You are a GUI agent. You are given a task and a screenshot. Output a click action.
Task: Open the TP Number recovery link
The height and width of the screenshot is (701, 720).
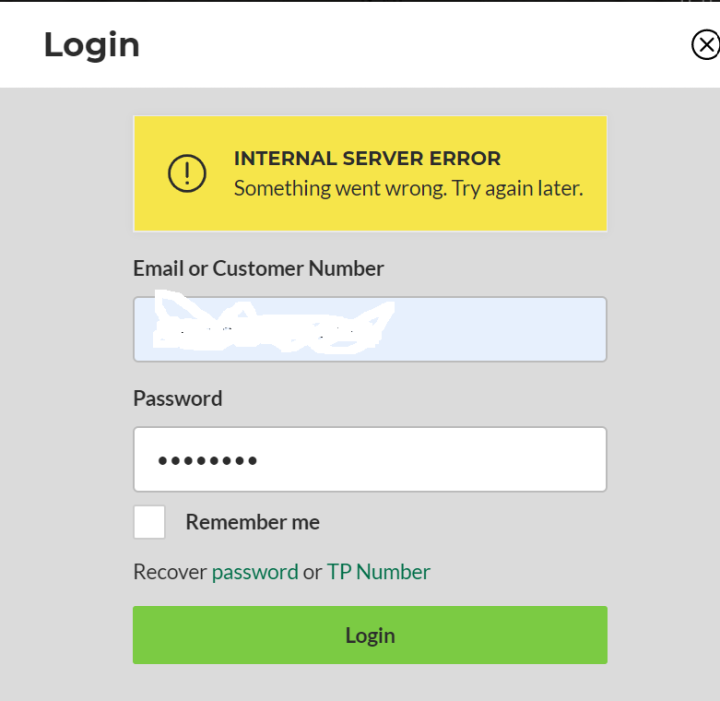[378, 572]
